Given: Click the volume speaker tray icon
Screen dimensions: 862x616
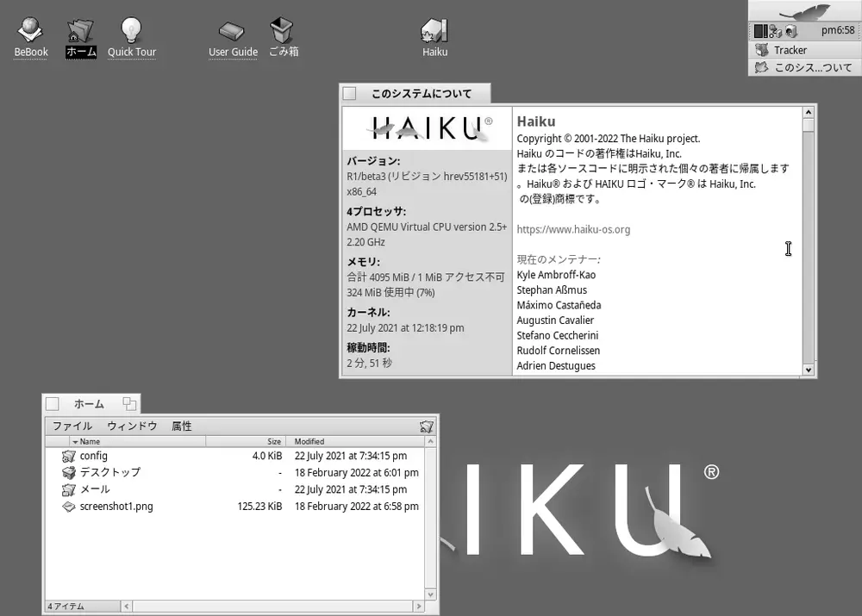Looking at the screenshot, I should (790, 31).
